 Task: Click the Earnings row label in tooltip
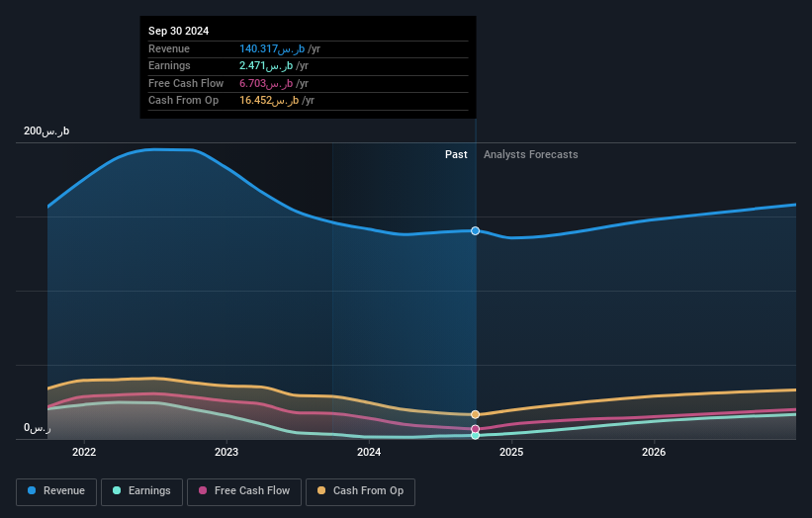pyautogui.click(x=169, y=65)
